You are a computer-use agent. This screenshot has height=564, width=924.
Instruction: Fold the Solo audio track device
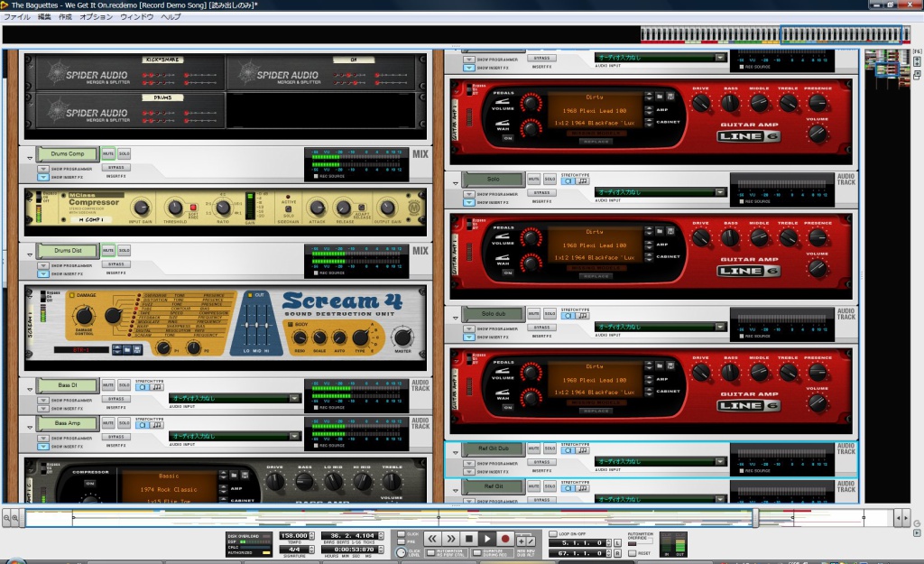point(455,183)
